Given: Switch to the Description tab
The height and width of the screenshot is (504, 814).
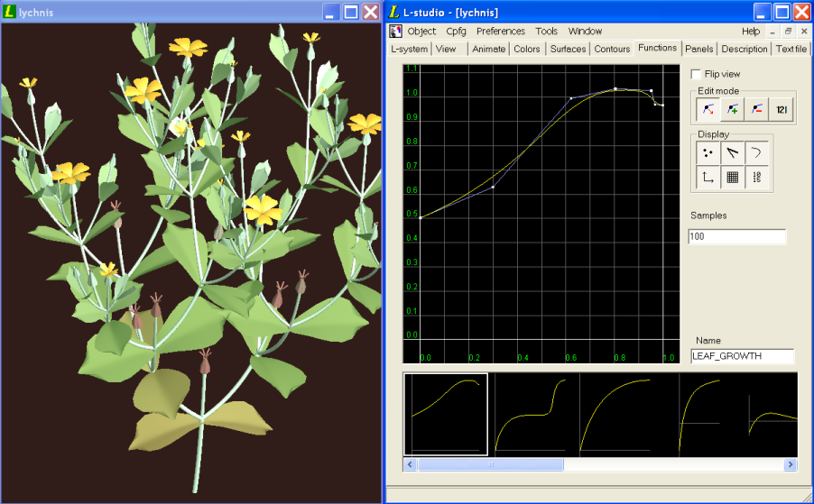Looking at the screenshot, I should pos(745,49).
